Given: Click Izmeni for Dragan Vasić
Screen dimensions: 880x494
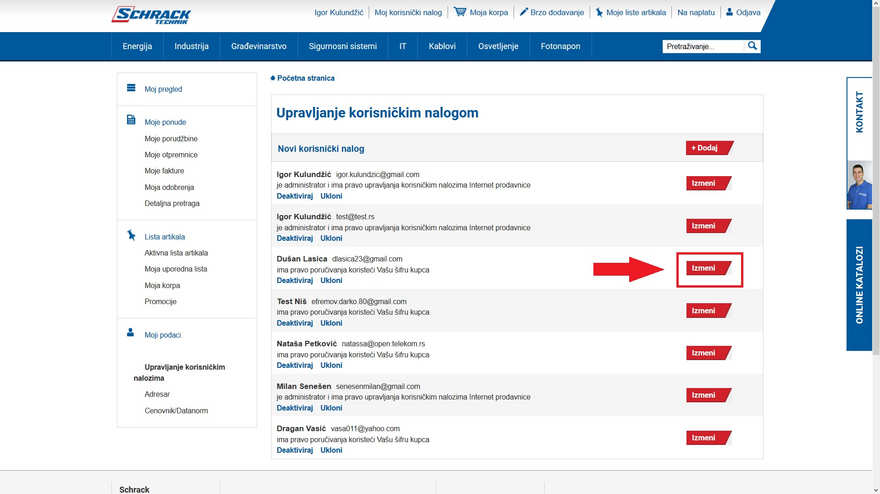Looking at the screenshot, I should tap(708, 437).
